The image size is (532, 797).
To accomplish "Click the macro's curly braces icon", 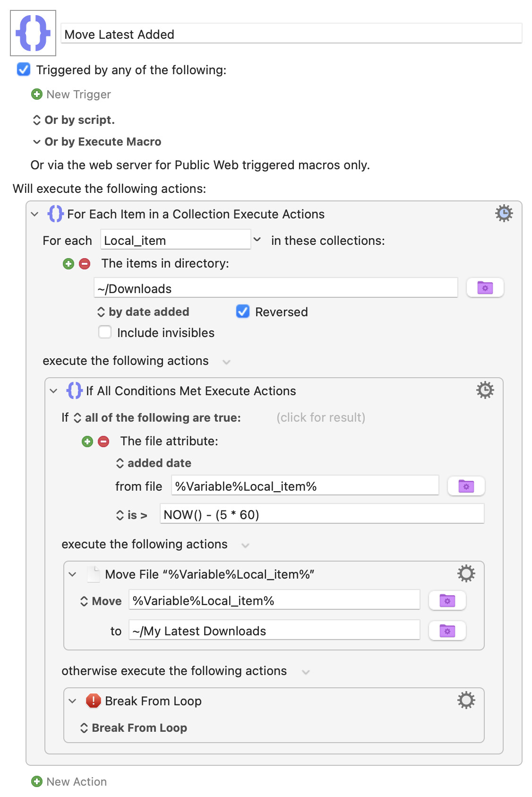I will coord(33,33).
